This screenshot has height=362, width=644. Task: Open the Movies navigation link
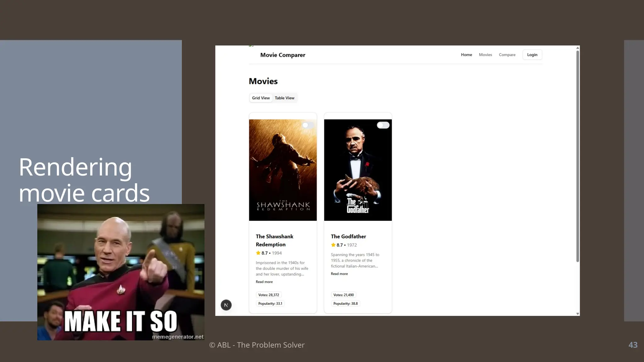[485, 55]
